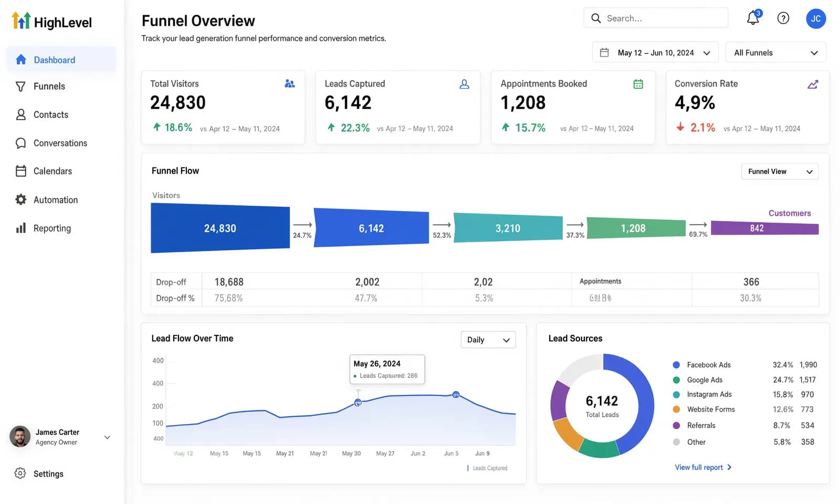Click the Settings cog icon

[x=20, y=473]
